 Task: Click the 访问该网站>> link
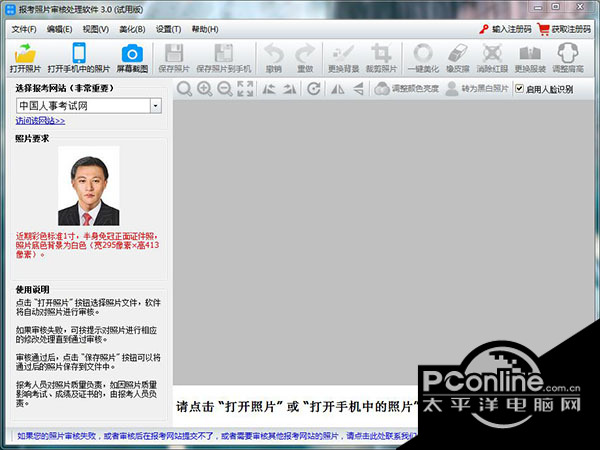pyautogui.click(x=40, y=121)
